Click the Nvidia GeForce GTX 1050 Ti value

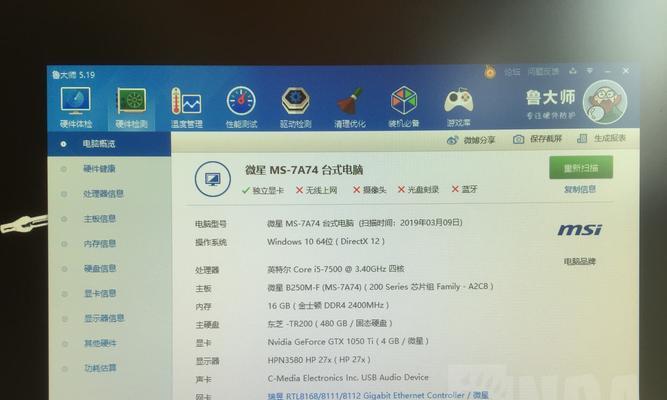click(348, 341)
